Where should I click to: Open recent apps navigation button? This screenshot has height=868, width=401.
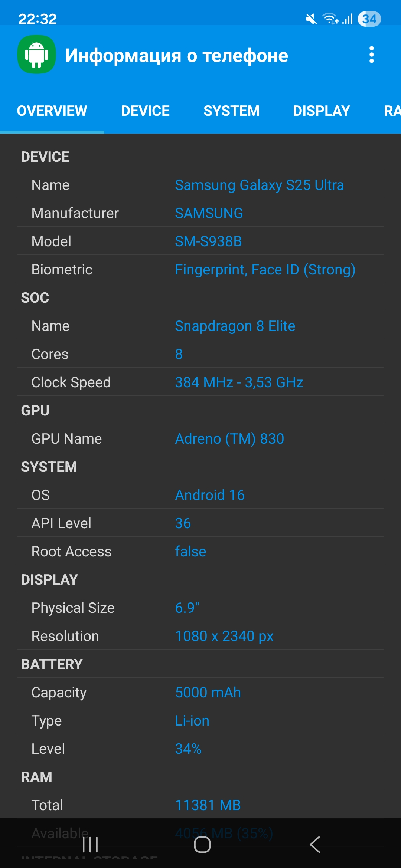(x=90, y=845)
